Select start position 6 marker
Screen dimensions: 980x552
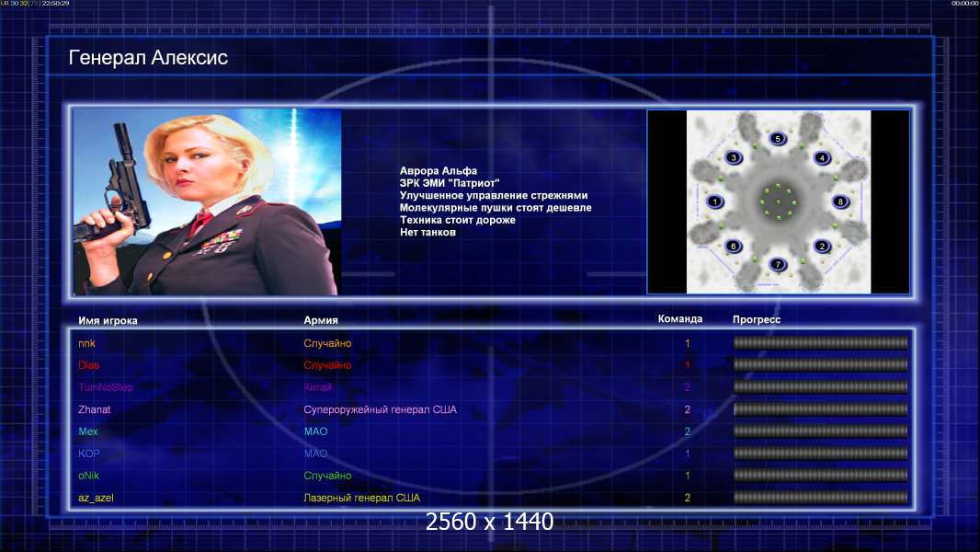733,247
